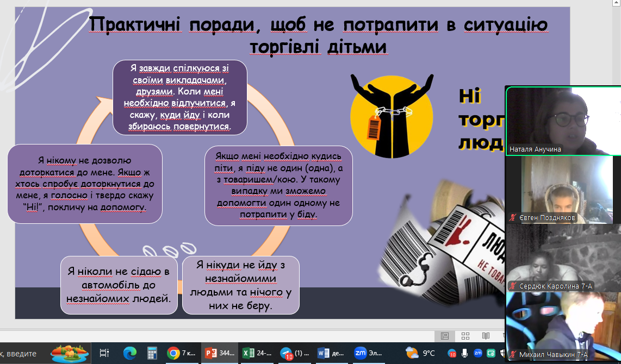Open the weather widget showing 9°C
621x364 pixels.
point(420,353)
